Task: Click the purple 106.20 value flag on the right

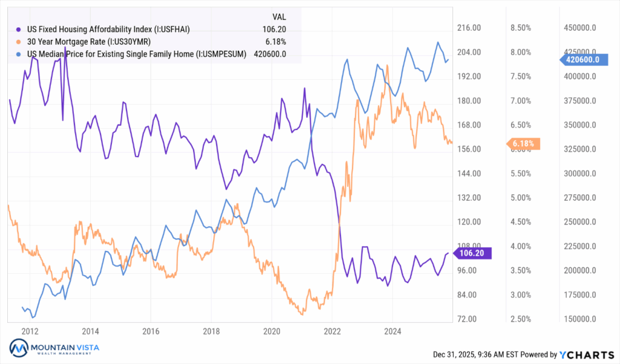Action: coord(473,253)
